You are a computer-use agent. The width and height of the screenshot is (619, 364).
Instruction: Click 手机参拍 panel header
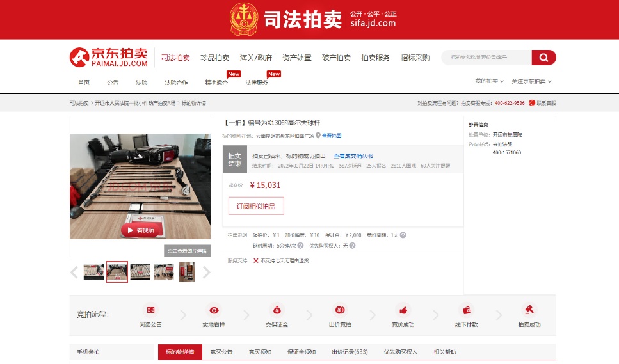pos(112,352)
